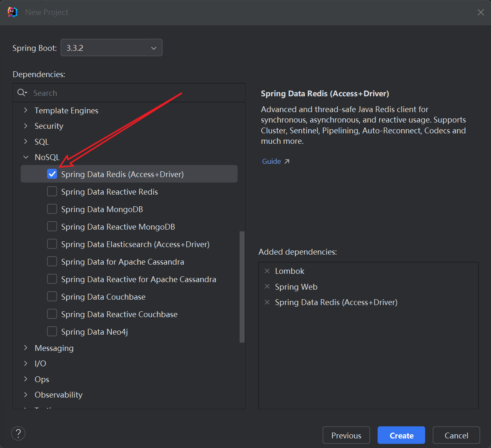Viewport: 491px width, 448px height.
Task: Expand the SQL category
Action: pyautogui.click(x=26, y=142)
